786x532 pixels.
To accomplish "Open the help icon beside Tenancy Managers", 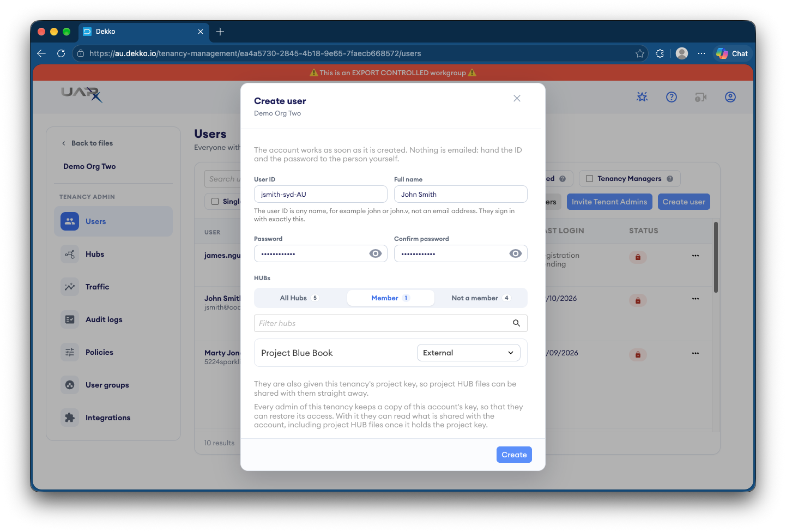I will 670,179.
